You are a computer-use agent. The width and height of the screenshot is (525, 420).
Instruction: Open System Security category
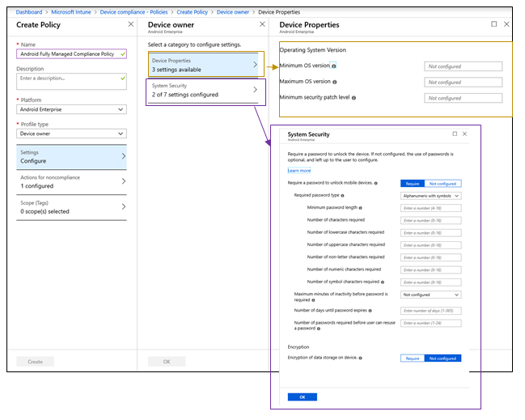pyautogui.click(x=205, y=91)
